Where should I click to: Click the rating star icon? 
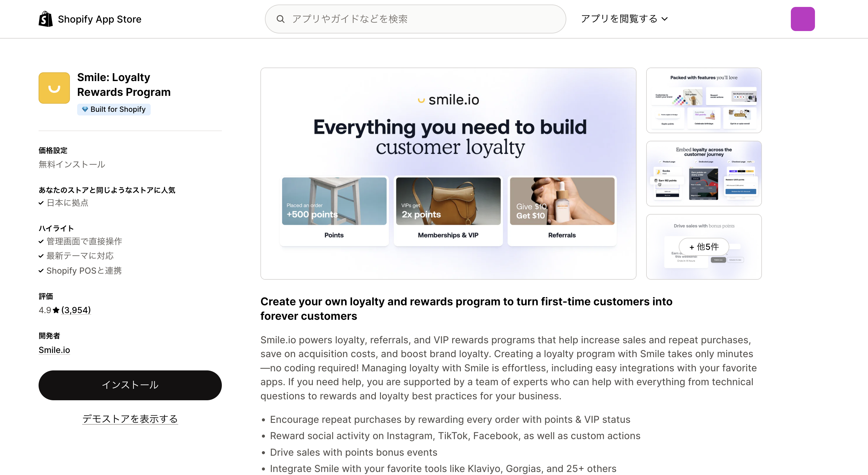56,310
